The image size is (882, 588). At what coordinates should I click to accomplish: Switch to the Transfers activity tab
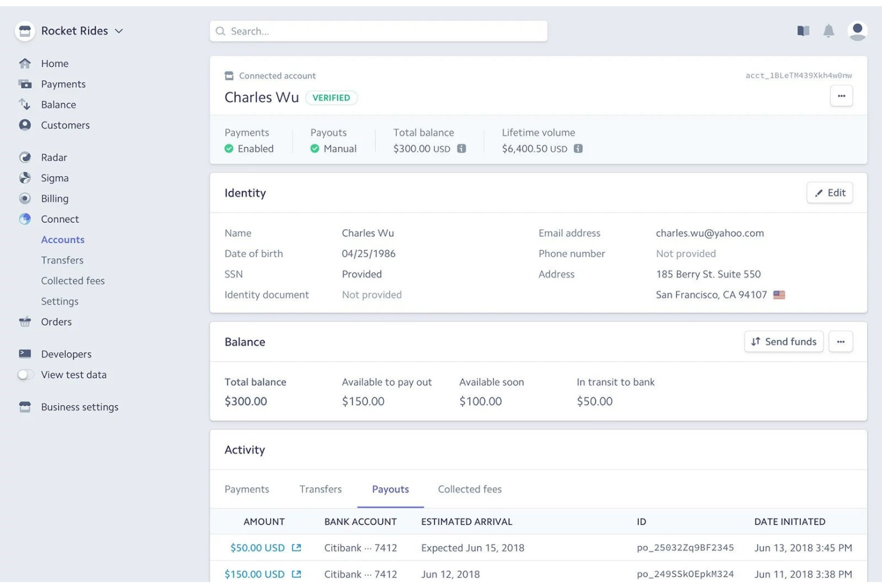pyautogui.click(x=320, y=489)
